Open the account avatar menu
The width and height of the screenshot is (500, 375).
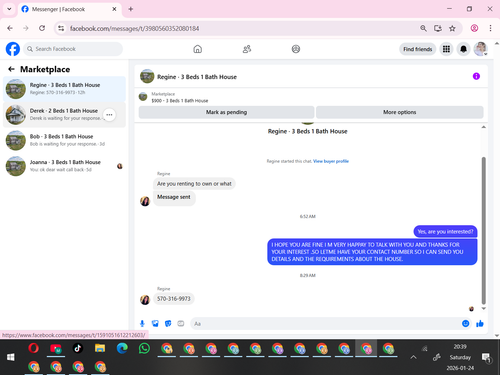click(x=481, y=49)
